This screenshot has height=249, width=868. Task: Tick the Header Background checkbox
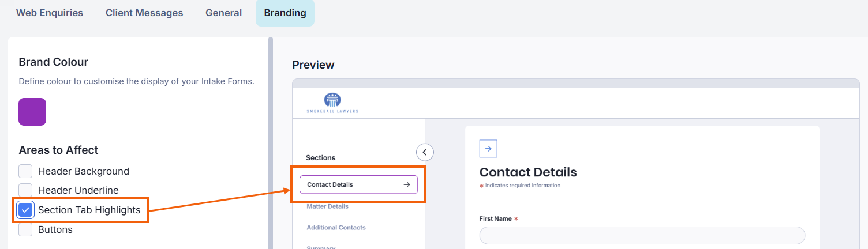tap(25, 171)
